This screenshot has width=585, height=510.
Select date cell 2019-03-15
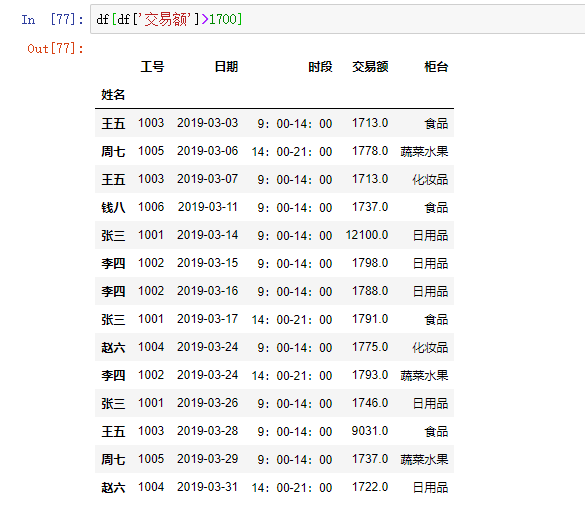[x=207, y=263]
